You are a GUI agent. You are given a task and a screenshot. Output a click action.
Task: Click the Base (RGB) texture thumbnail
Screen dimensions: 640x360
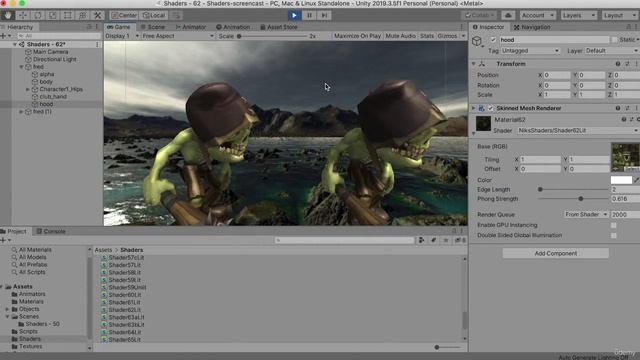(625, 157)
